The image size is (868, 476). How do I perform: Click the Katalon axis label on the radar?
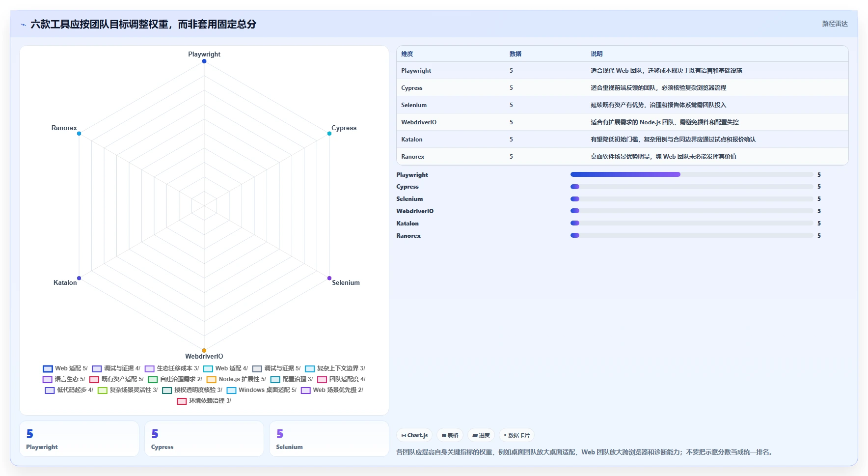(65, 282)
